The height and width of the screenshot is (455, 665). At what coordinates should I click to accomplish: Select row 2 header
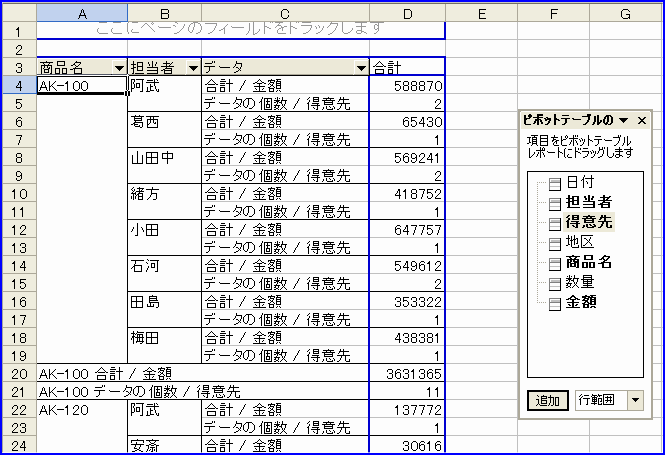[19, 50]
